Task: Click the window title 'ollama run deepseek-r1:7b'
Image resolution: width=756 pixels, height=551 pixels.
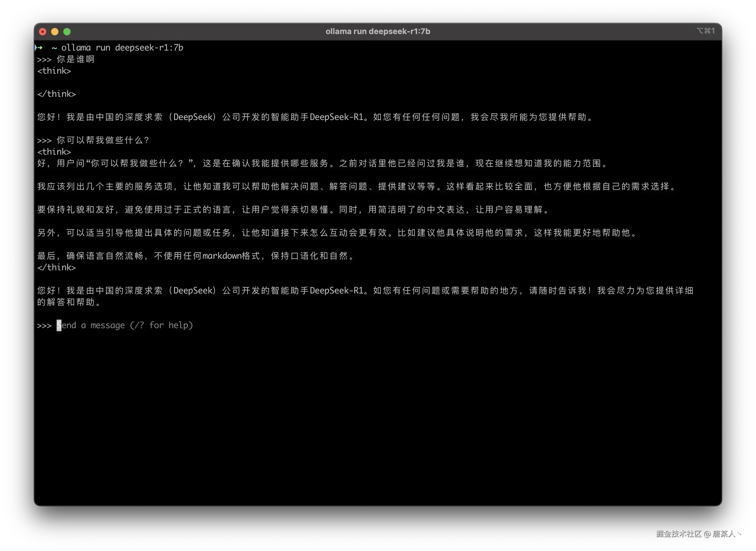Action: (378, 31)
